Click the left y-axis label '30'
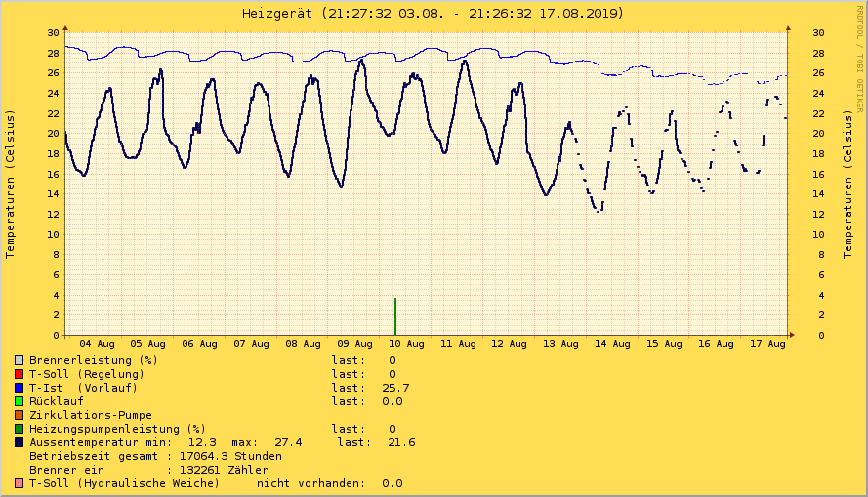Image resolution: width=868 pixels, height=497 pixels. coord(53,32)
